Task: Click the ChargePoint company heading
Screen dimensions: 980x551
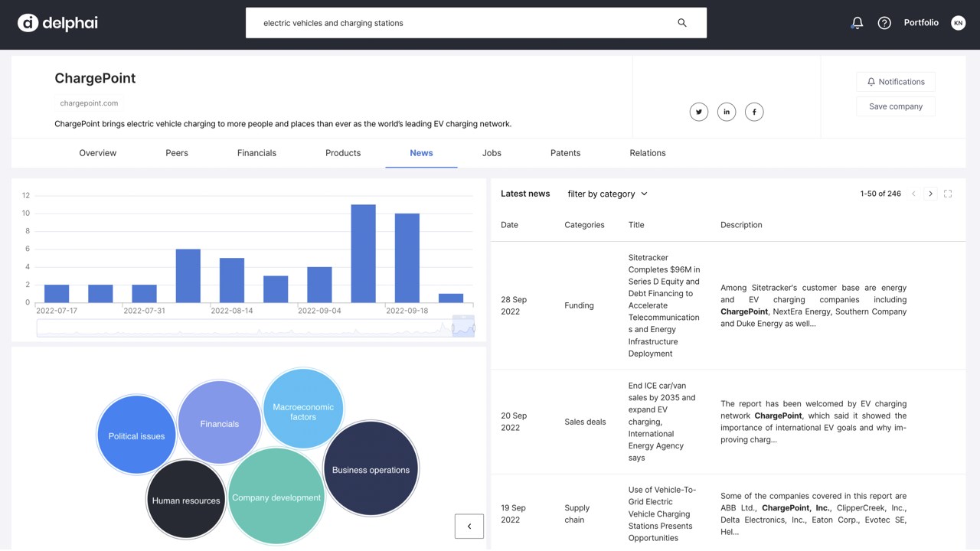Action: 95,78
